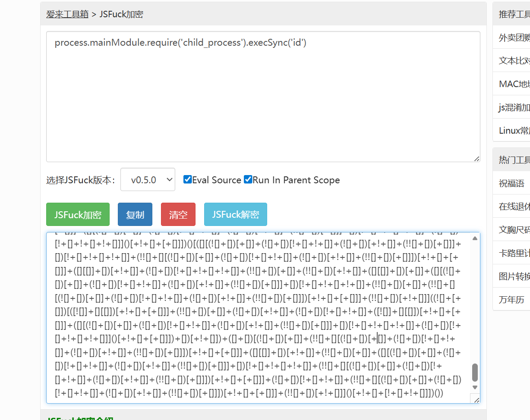Click the JSFuck解密 decrypt button
Image resolution: width=530 pixels, height=420 pixels.
236,214
